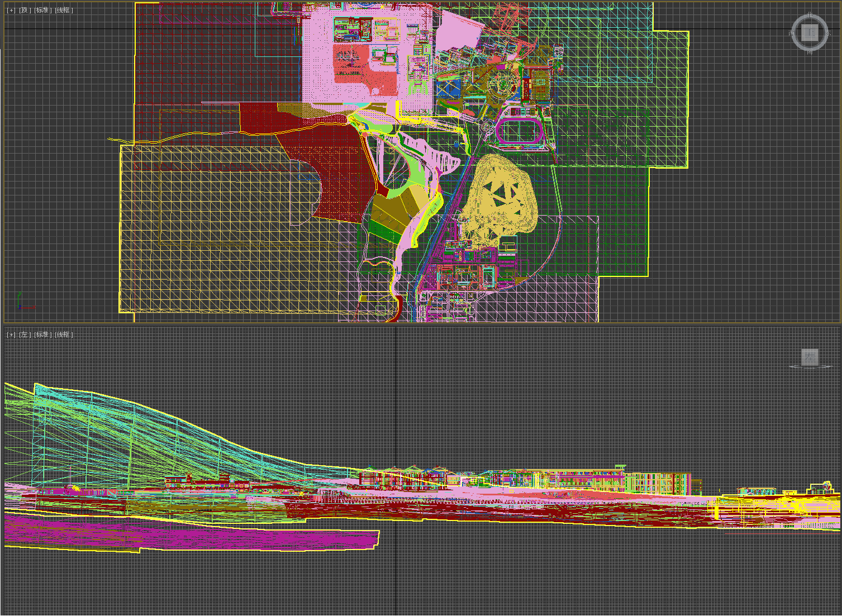
Task: Click the [左] view label in lower viewport
Action: pyautogui.click(x=25, y=335)
